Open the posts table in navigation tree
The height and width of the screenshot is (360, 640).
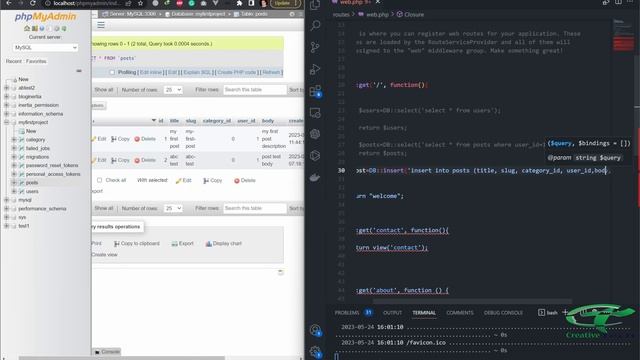tap(32, 182)
